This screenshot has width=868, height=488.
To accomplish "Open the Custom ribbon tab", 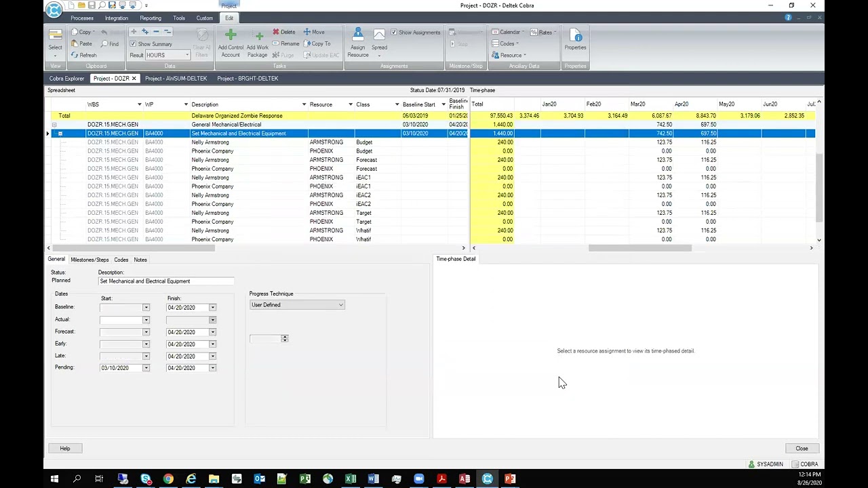I will click(x=204, y=18).
